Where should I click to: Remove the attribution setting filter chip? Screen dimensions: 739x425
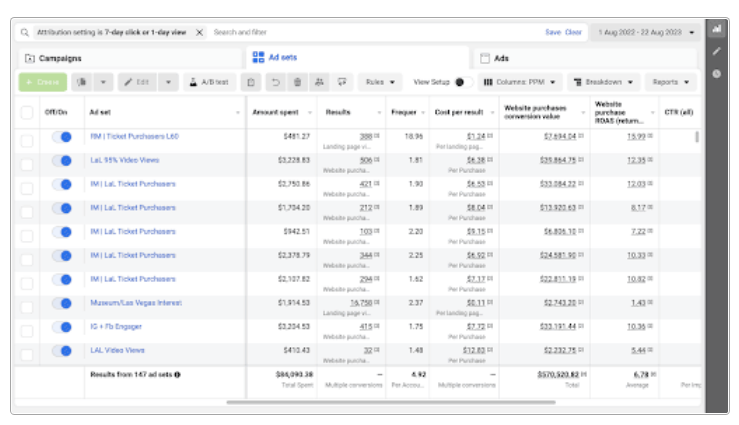(199, 33)
